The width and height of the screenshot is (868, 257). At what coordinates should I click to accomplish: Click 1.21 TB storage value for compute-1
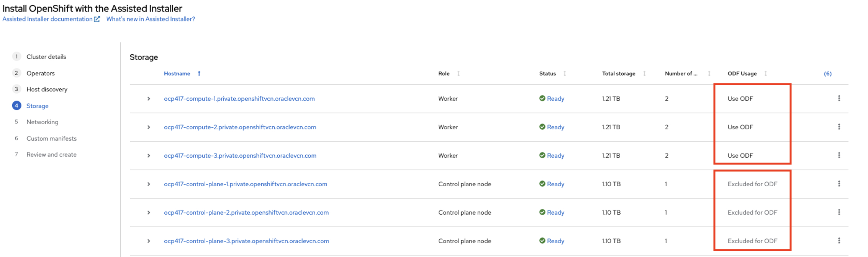[x=611, y=99]
